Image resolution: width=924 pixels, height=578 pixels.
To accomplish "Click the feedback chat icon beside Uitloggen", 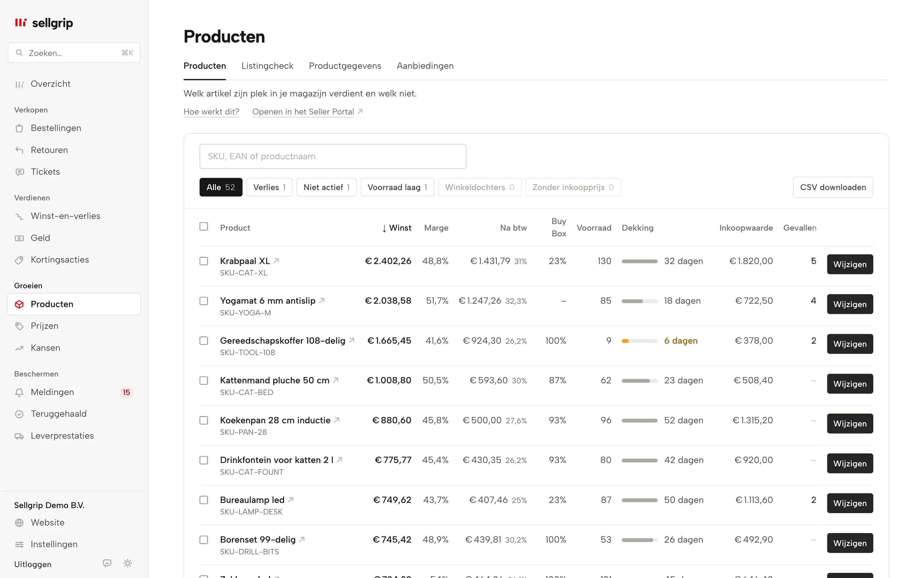I will pyautogui.click(x=107, y=563).
